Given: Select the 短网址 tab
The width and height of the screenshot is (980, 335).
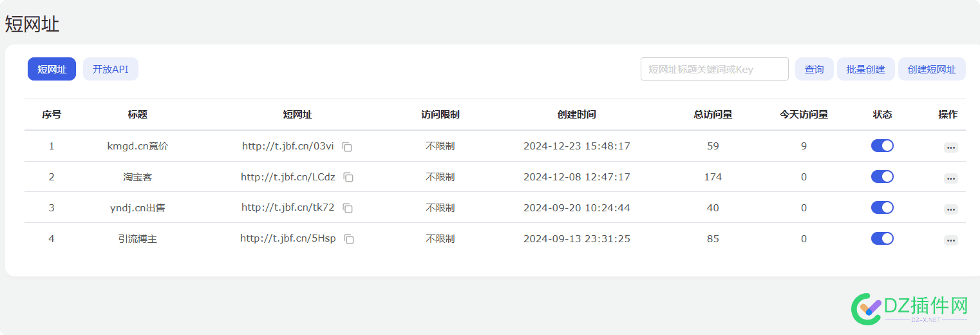Looking at the screenshot, I should coord(52,69).
